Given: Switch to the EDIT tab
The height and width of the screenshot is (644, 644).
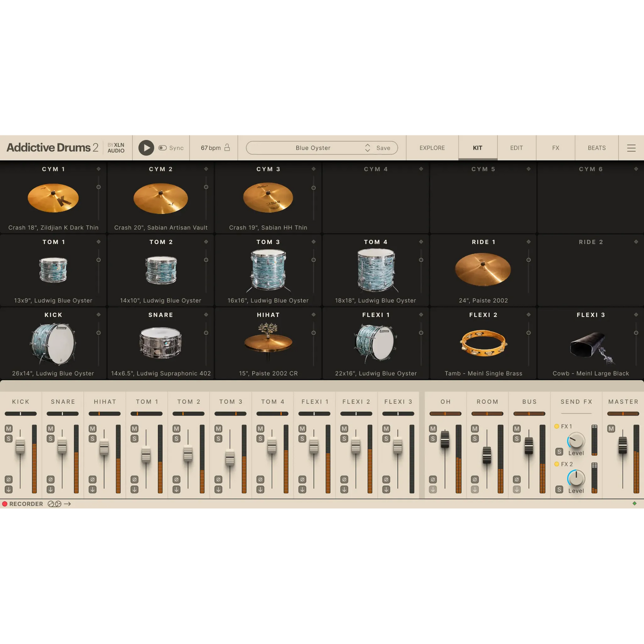Looking at the screenshot, I should [x=516, y=148].
